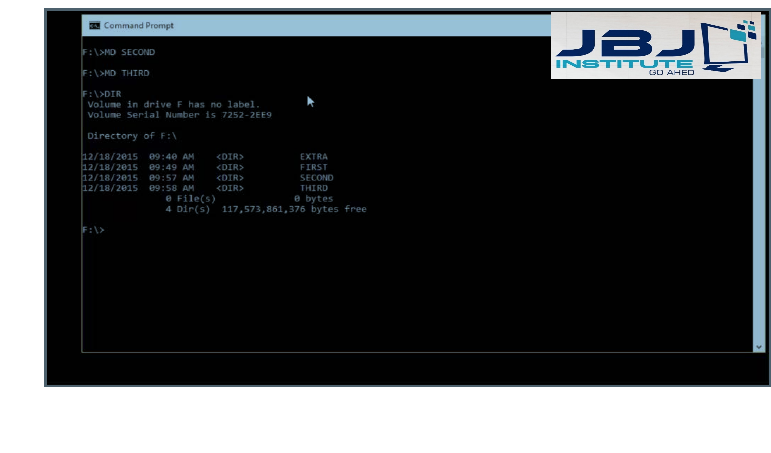Viewport: 771px width, 453px height.
Task: Click the SECOND directory name in listing
Action: click(317, 178)
